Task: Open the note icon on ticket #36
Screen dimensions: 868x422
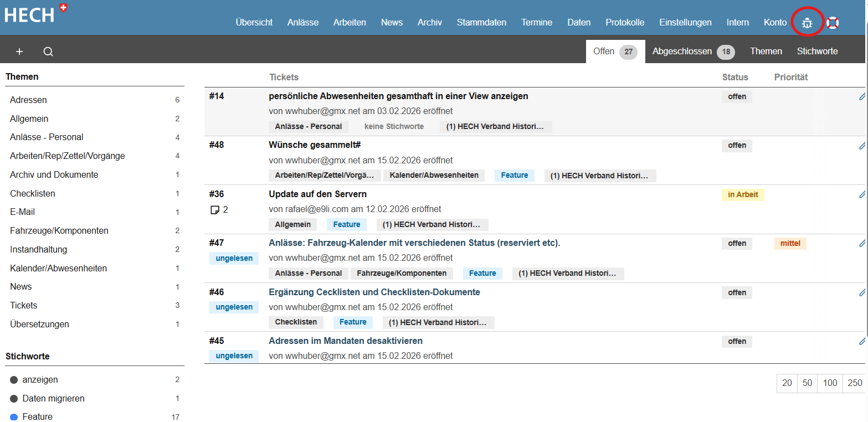Action: coord(215,210)
